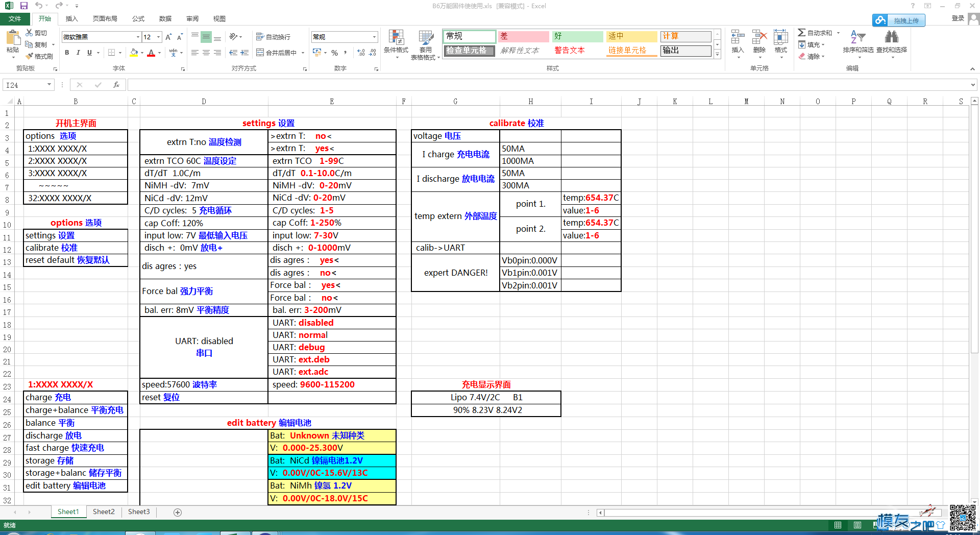Switch to Page Layout (页面布局) tab
This screenshot has height=535, width=980.
coord(105,19)
